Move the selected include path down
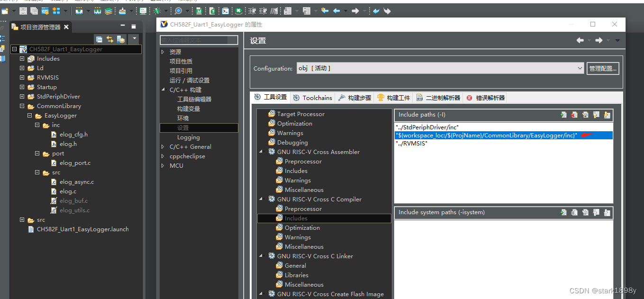 tap(607, 115)
